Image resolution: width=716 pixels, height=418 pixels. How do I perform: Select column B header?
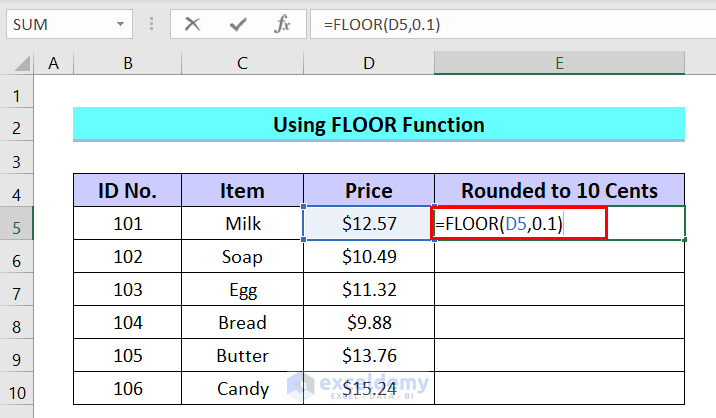tap(128, 64)
